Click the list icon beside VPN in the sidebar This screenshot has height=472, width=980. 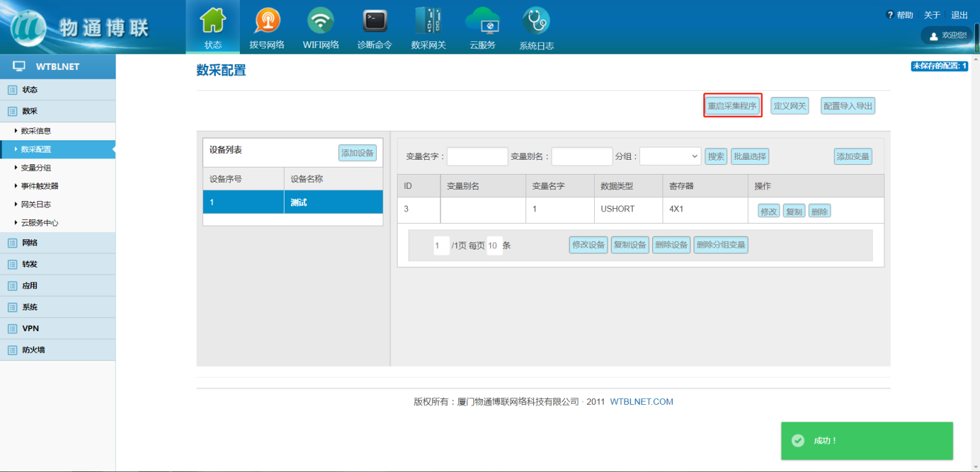[x=12, y=328]
